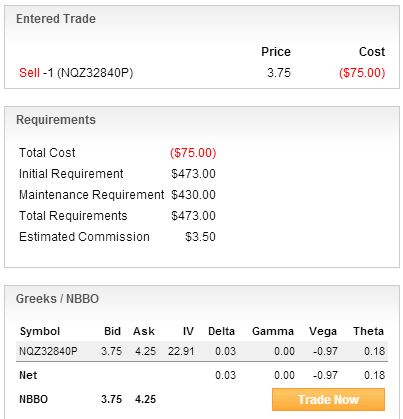Click the Theta column header
Image resolution: width=403 pixels, height=419 pixels.
point(368,331)
